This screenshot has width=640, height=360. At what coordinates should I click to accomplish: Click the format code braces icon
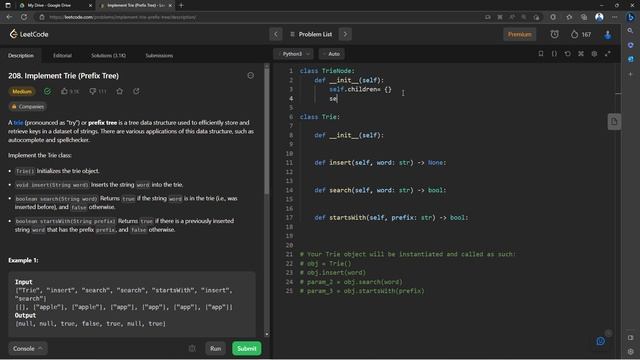pos(554,53)
